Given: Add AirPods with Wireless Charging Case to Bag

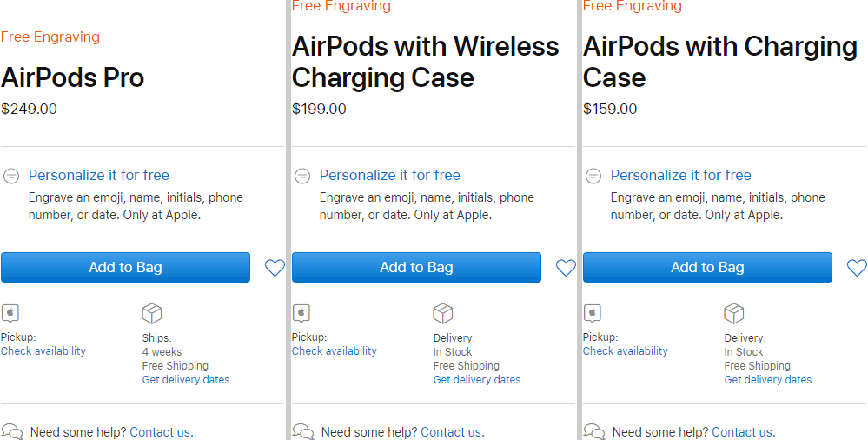Looking at the screenshot, I should [x=416, y=268].
